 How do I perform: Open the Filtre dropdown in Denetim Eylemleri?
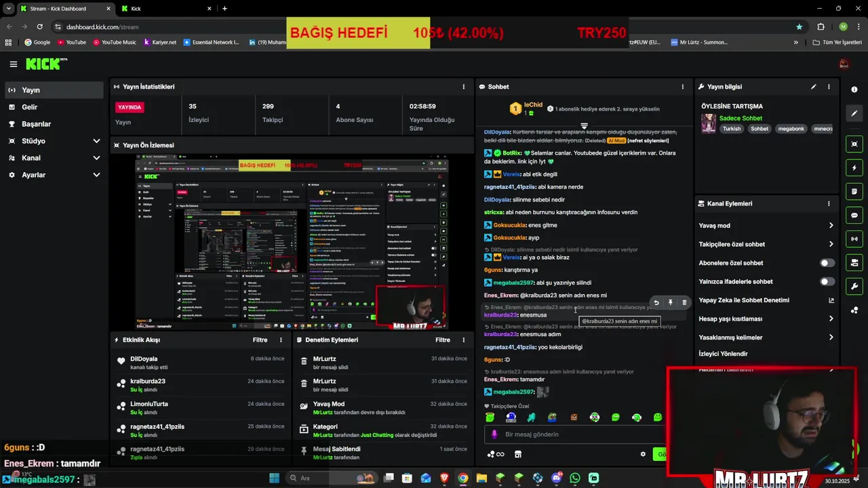(x=443, y=340)
